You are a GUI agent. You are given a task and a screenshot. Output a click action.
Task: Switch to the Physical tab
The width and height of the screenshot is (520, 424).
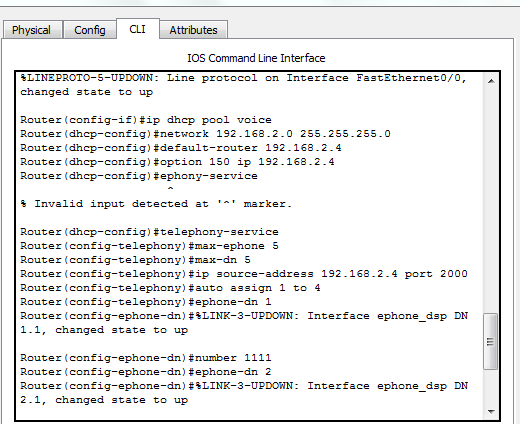pyautogui.click(x=32, y=30)
